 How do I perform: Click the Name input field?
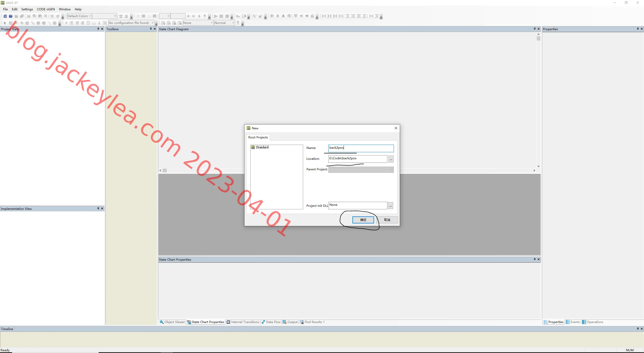[x=361, y=148]
